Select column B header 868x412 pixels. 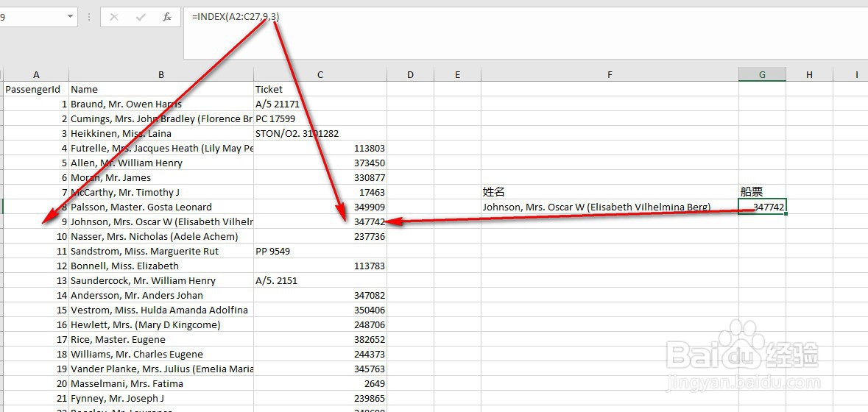tap(161, 74)
